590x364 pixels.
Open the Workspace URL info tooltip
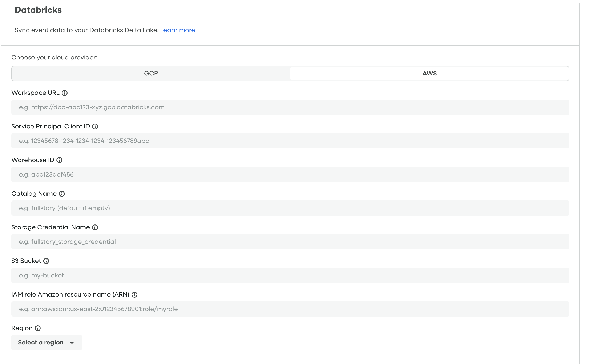[x=65, y=93]
